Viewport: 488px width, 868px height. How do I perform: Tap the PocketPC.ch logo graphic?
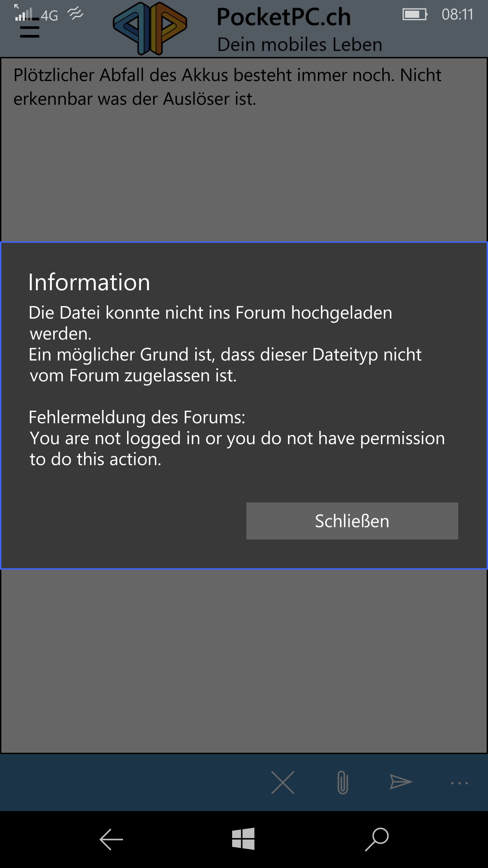click(150, 28)
